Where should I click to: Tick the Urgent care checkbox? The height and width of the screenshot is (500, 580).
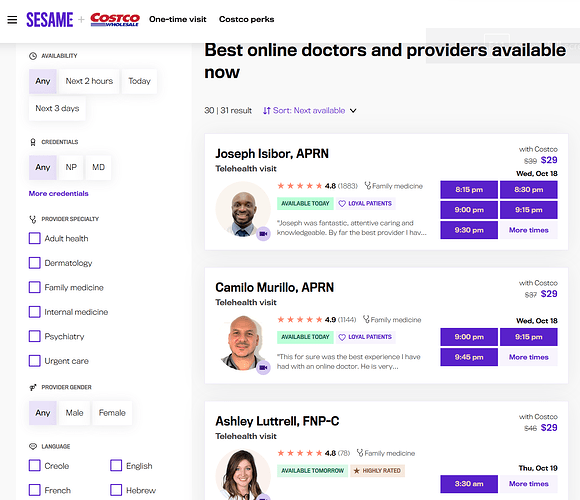(35, 361)
